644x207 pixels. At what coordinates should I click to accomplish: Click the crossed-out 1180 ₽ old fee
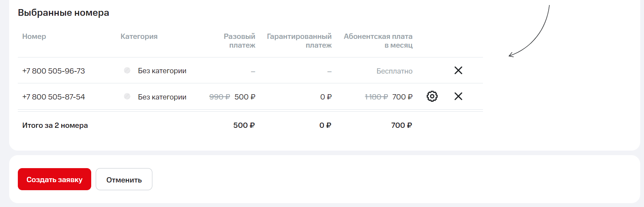pyautogui.click(x=376, y=97)
